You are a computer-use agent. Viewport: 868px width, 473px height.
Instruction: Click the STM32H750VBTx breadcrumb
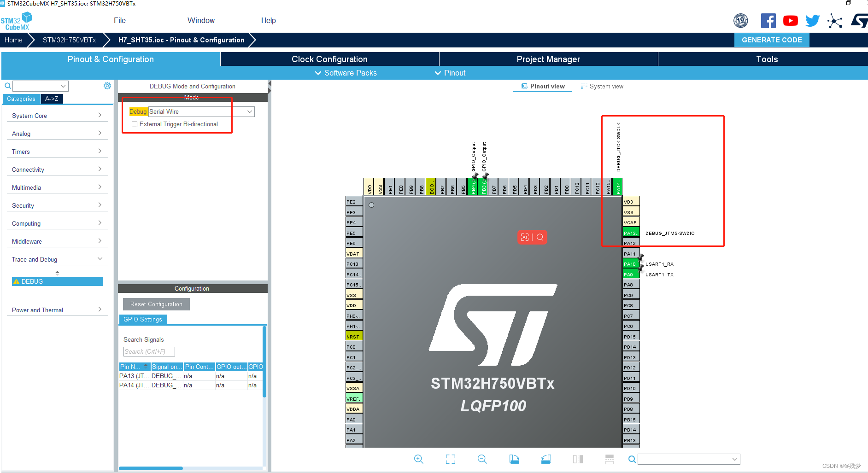(69, 40)
